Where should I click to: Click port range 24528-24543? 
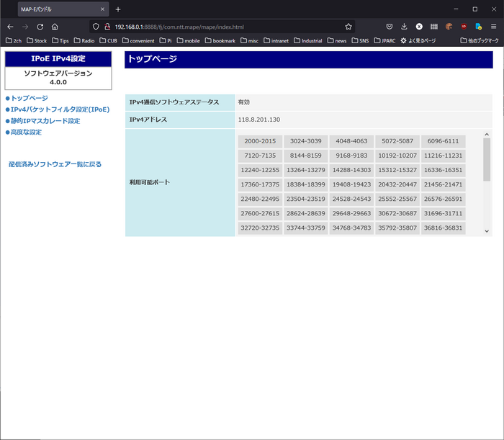pyautogui.click(x=351, y=199)
